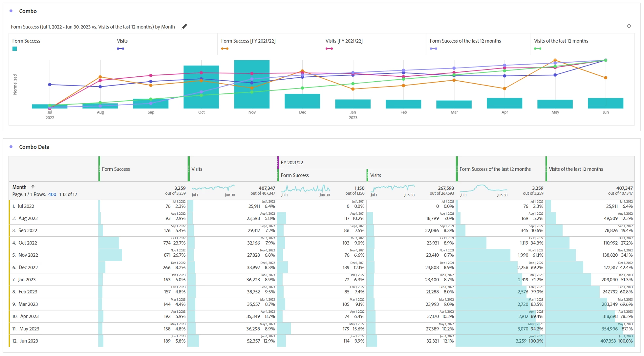Click the pencil edit icon beside visualization title

coord(184,27)
